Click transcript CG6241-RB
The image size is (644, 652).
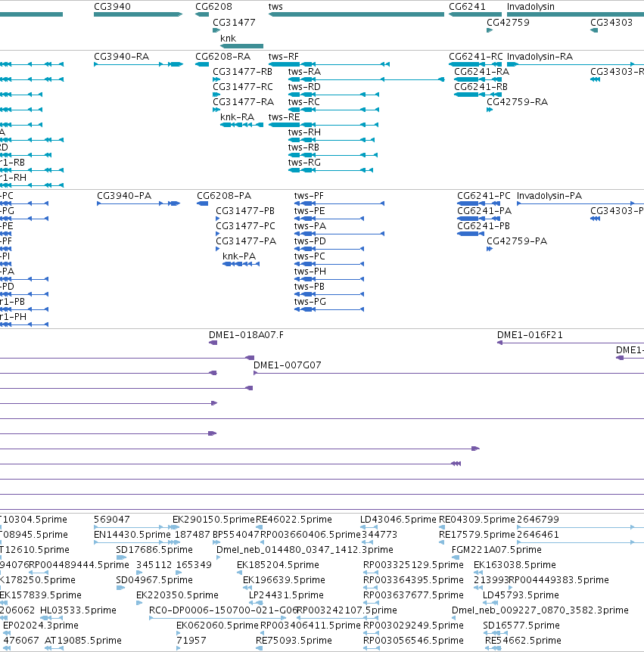[481, 86]
